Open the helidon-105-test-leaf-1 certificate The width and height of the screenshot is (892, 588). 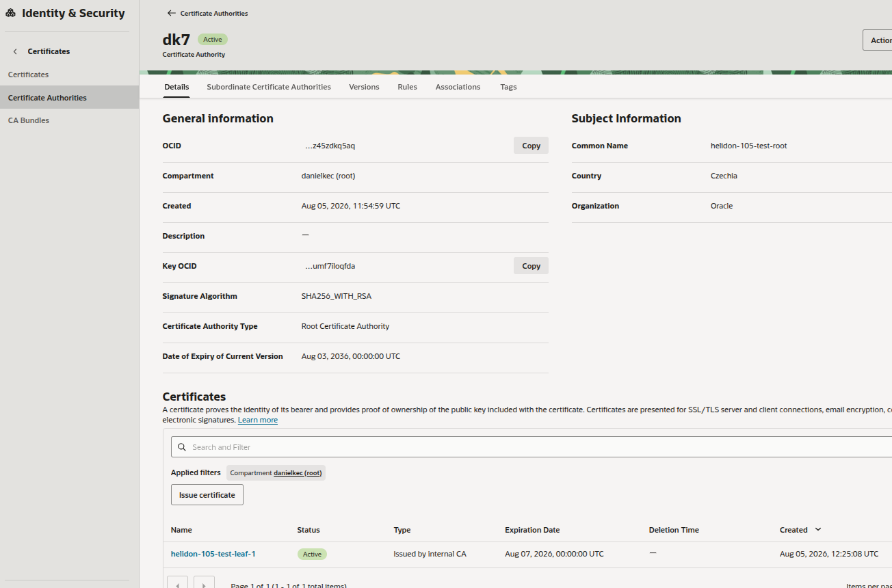(213, 554)
